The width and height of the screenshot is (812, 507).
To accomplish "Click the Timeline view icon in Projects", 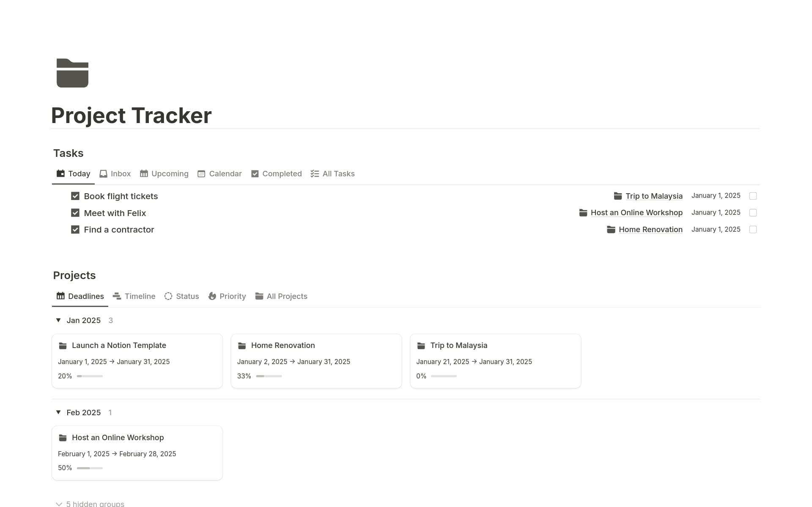I will [x=116, y=296].
